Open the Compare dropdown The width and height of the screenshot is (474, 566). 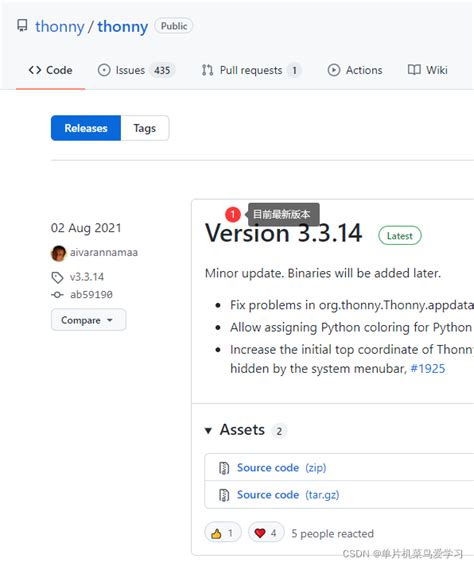[88, 320]
